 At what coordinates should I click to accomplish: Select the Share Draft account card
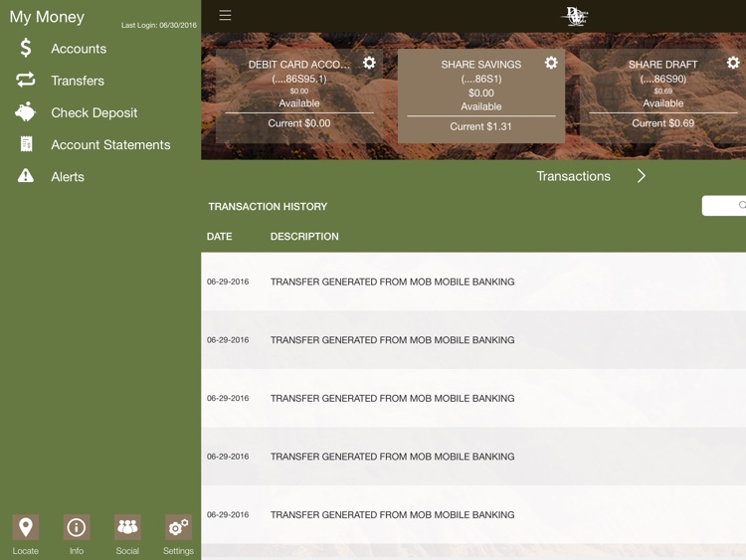point(662,95)
